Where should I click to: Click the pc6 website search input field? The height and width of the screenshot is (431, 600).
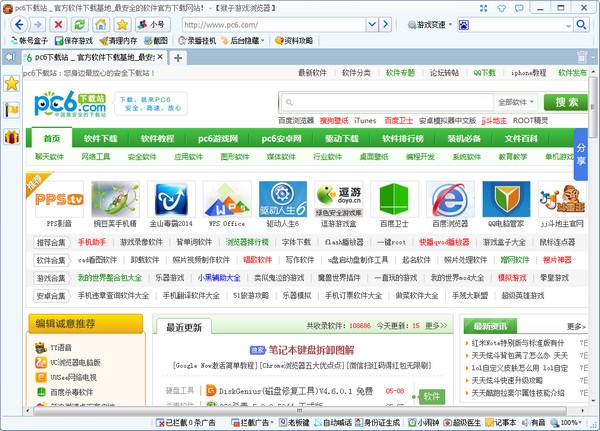click(388, 102)
